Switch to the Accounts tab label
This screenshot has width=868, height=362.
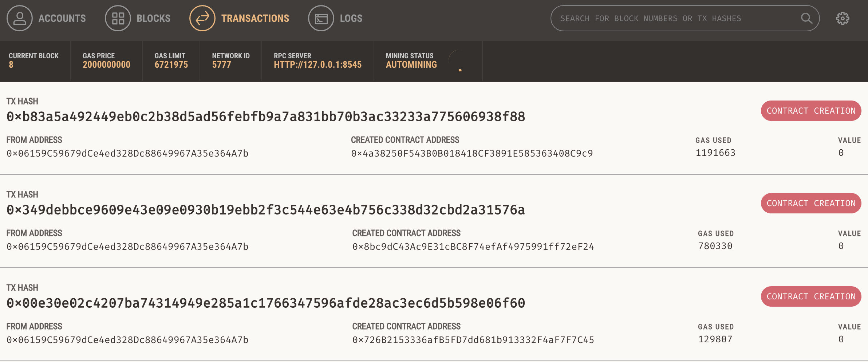click(62, 18)
